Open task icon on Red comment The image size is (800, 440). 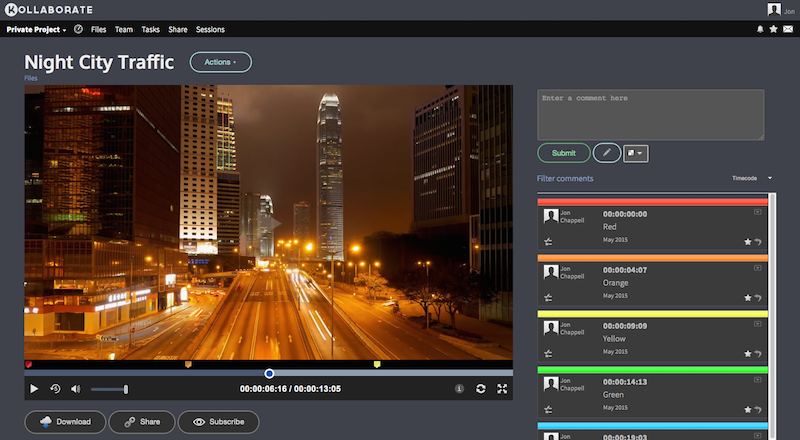click(x=548, y=242)
